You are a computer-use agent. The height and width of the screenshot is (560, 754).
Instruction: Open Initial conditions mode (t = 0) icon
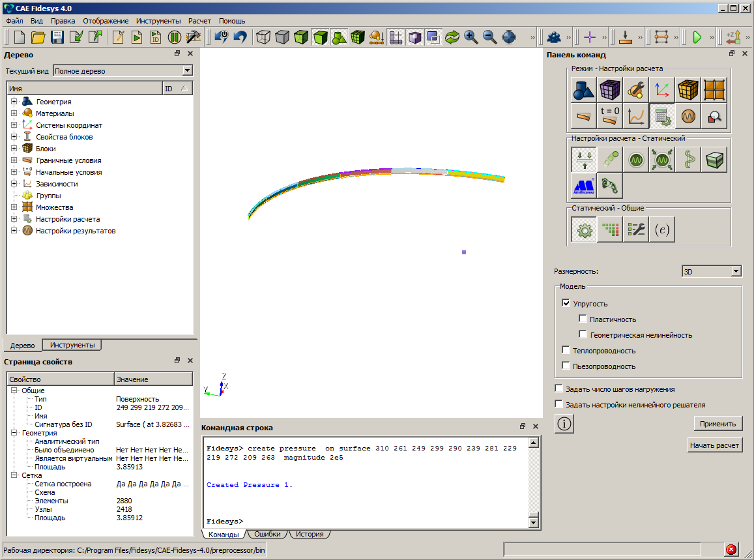pyautogui.click(x=610, y=116)
